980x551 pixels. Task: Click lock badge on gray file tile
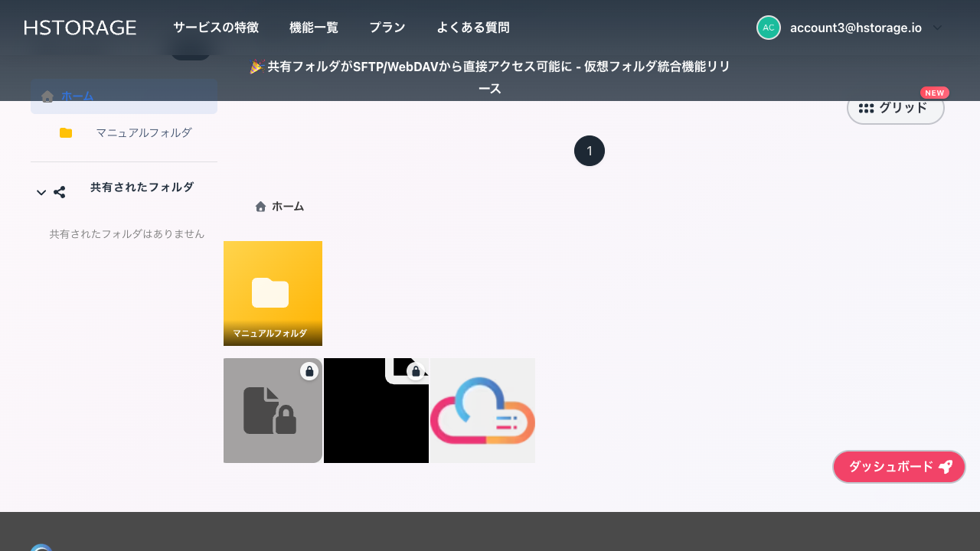pyautogui.click(x=309, y=371)
